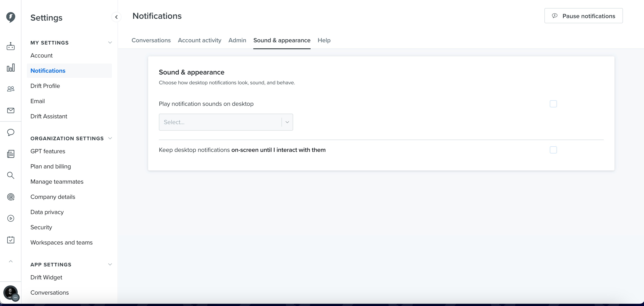Open the envelope email icon

11,110
